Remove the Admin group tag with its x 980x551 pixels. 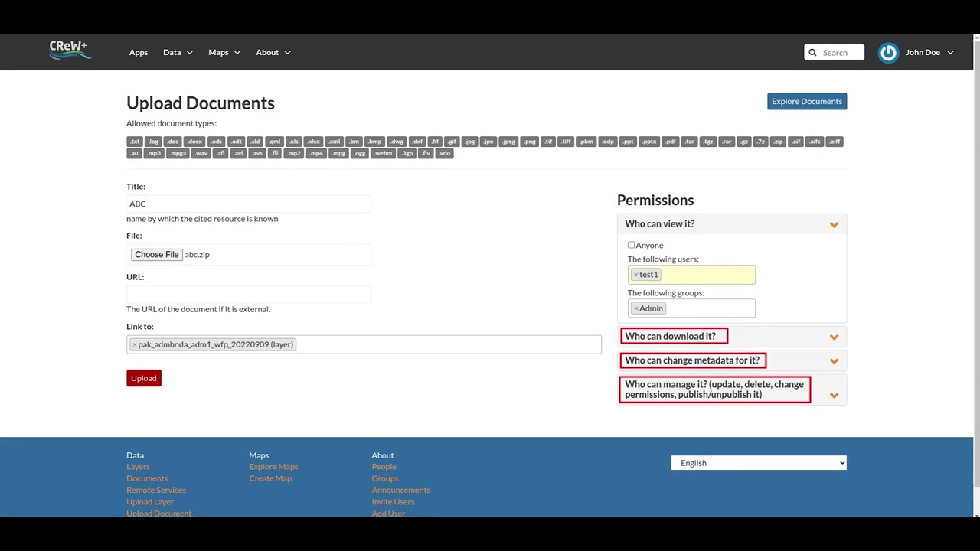point(635,308)
